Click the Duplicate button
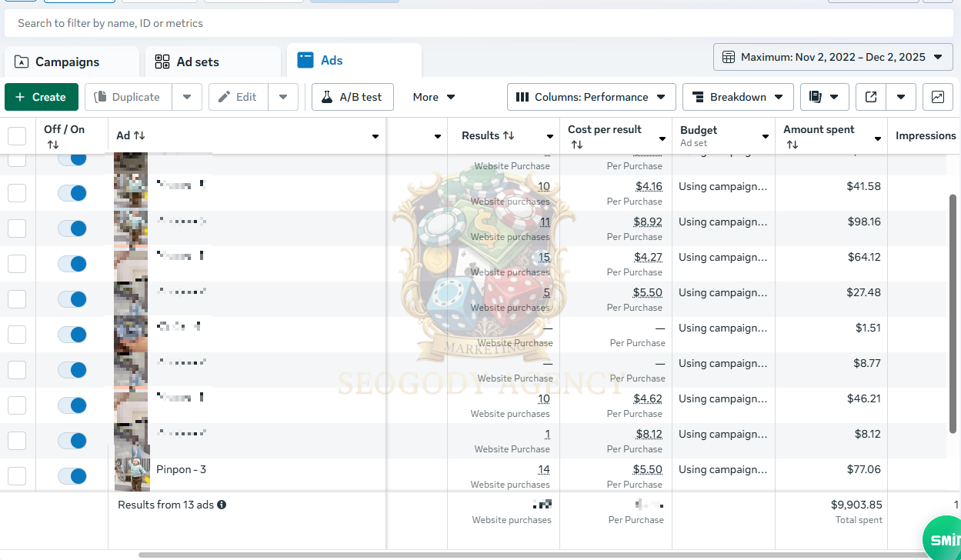This screenshot has height=560, width=961. point(128,97)
